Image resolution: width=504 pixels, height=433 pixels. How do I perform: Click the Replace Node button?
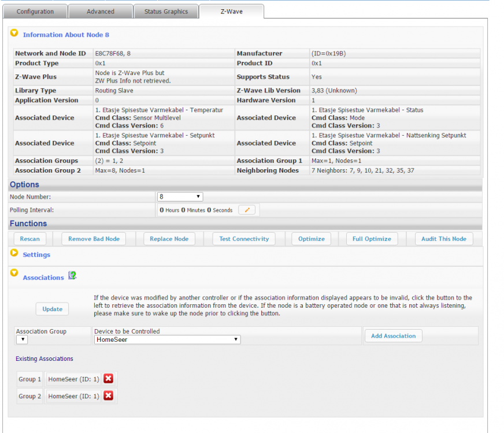pos(169,239)
